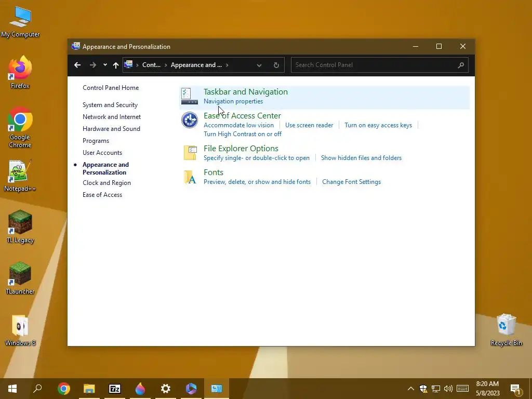The image size is (532, 399).
Task: Open Programs category
Action: (96, 140)
